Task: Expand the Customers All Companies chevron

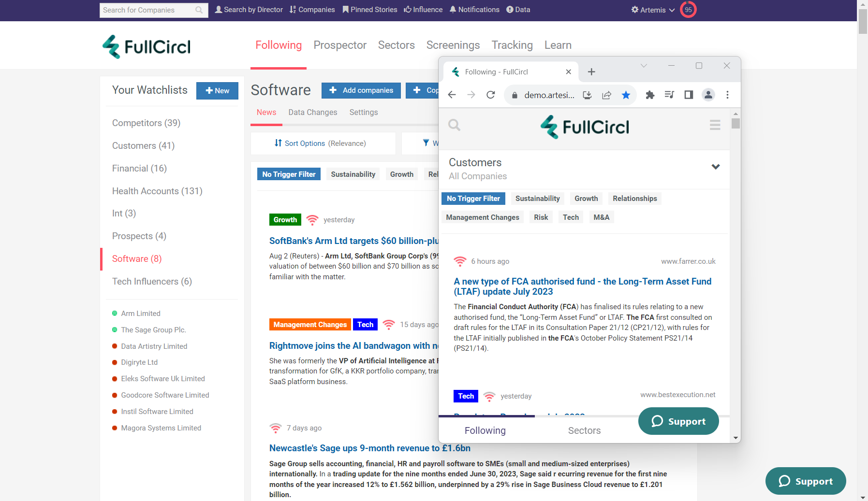Action: (716, 167)
